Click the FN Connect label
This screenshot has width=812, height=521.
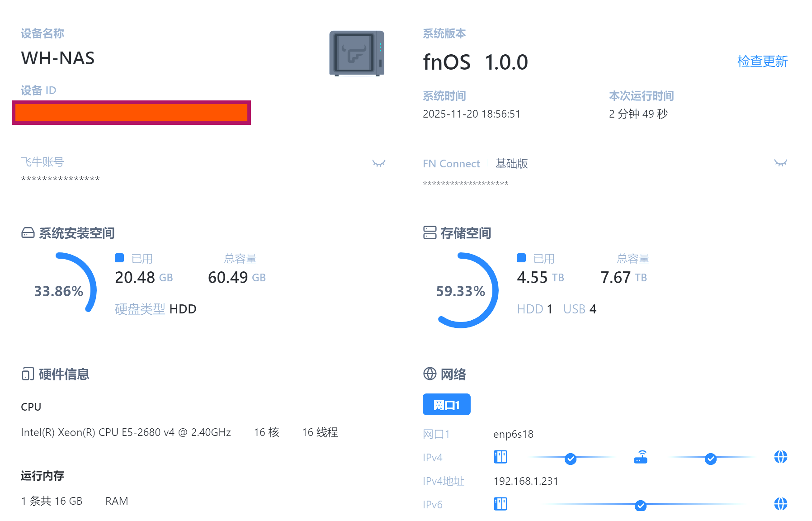pos(451,164)
